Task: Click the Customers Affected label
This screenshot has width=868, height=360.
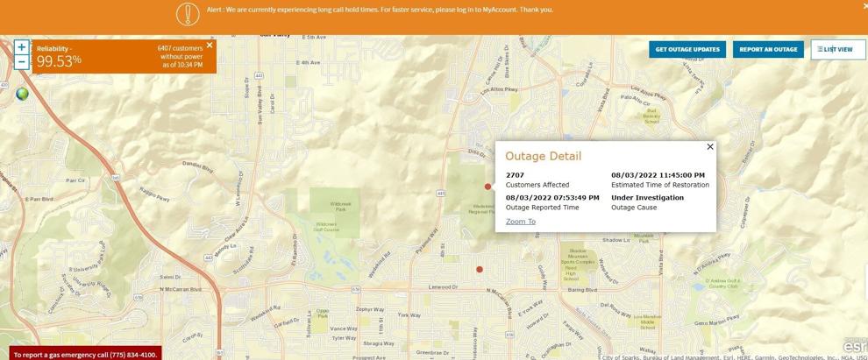Action: click(537, 185)
